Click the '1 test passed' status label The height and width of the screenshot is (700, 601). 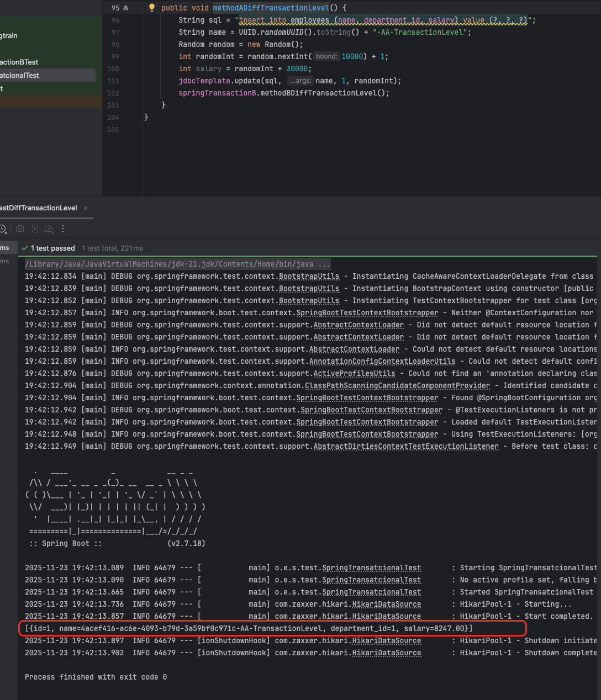pos(52,248)
